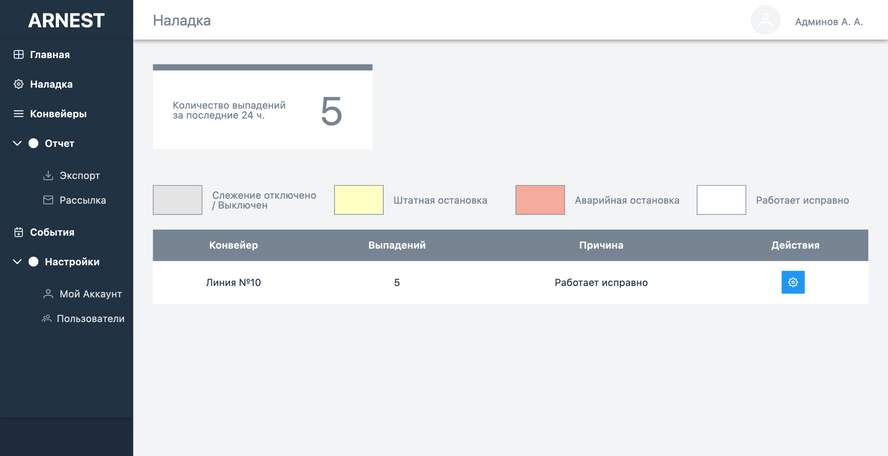Open the Отчет menu item

59,143
